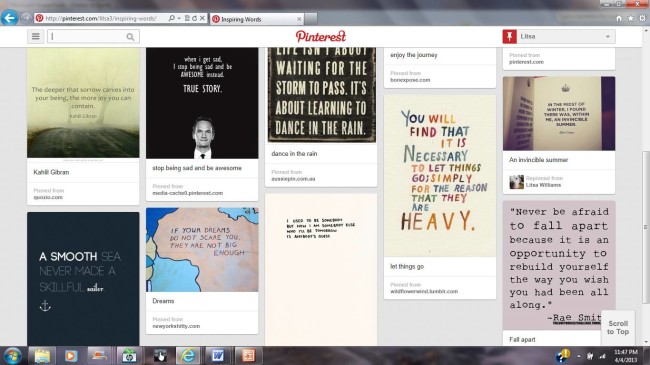
Task: Click Litsa Williams small avatar thumbnail
Action: (516, 182)
